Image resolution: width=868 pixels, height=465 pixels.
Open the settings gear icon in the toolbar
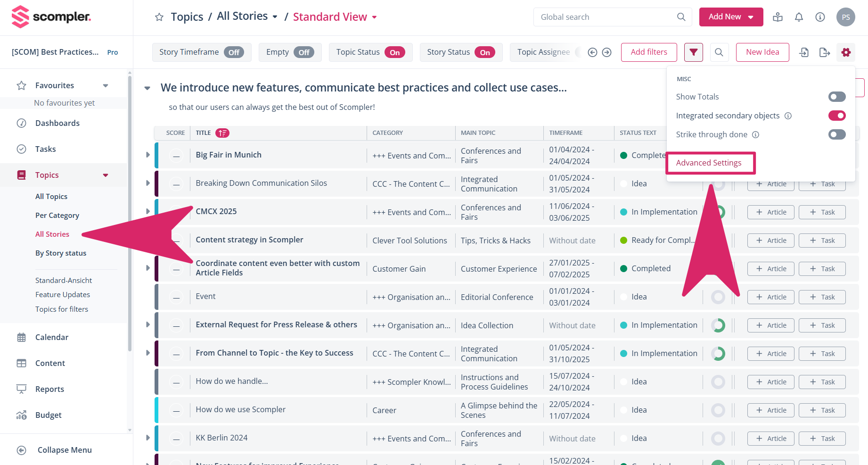click(846, 52)
